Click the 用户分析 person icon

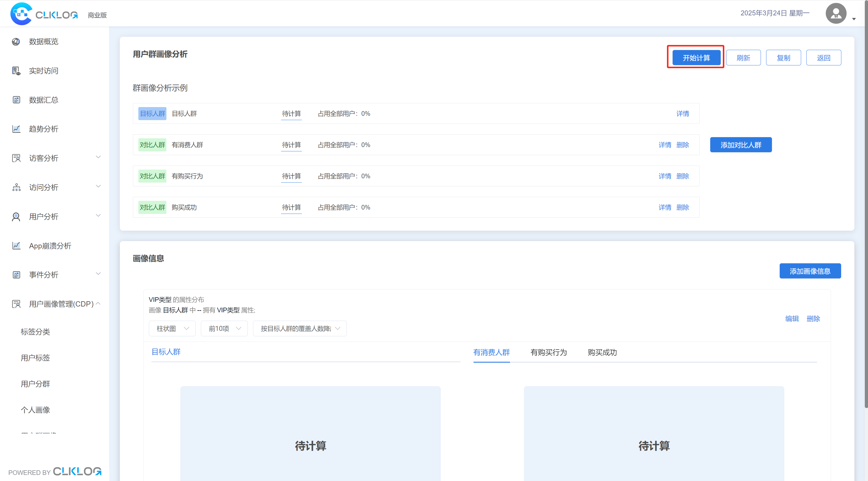(x=16, y=216)
